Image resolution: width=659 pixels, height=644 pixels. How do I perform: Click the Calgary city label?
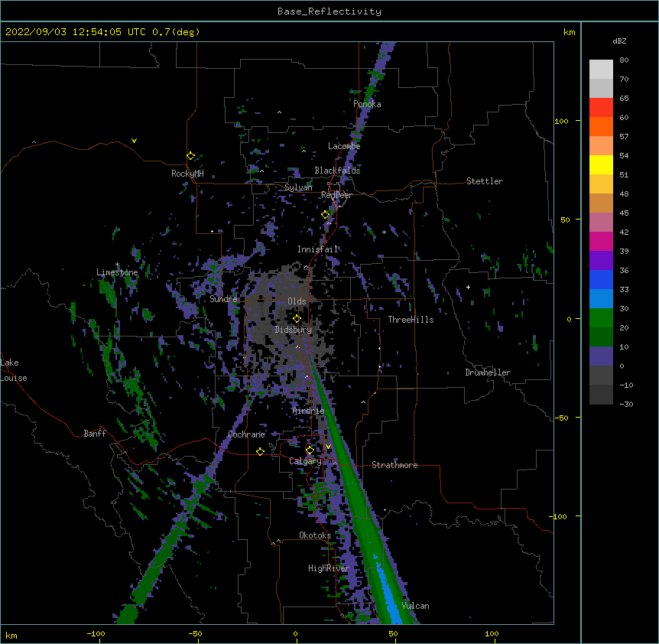point(305,461)
